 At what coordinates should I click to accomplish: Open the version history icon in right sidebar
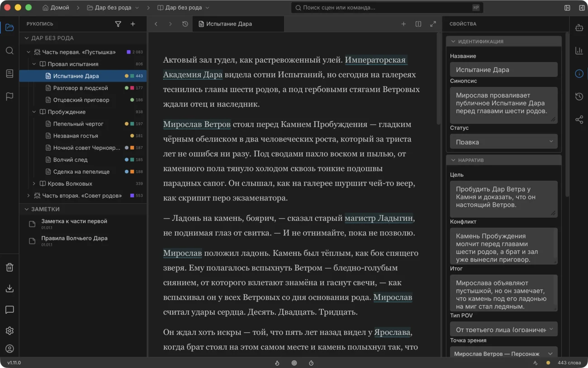(579, 96)
